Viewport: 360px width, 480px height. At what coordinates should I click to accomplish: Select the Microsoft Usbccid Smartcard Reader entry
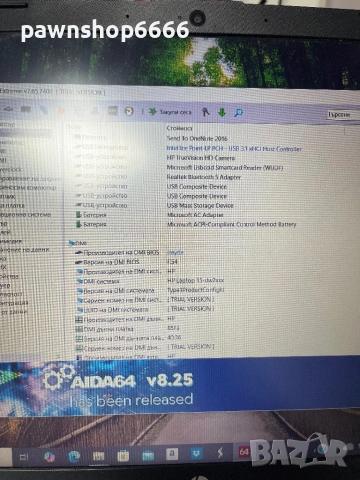pyautogui.click(x=225, y=168)
